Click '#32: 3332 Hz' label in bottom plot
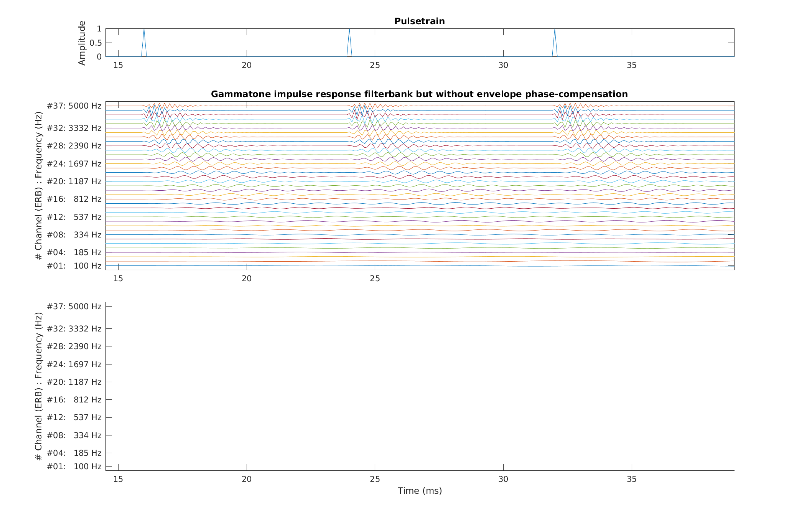 coord(74,329)
